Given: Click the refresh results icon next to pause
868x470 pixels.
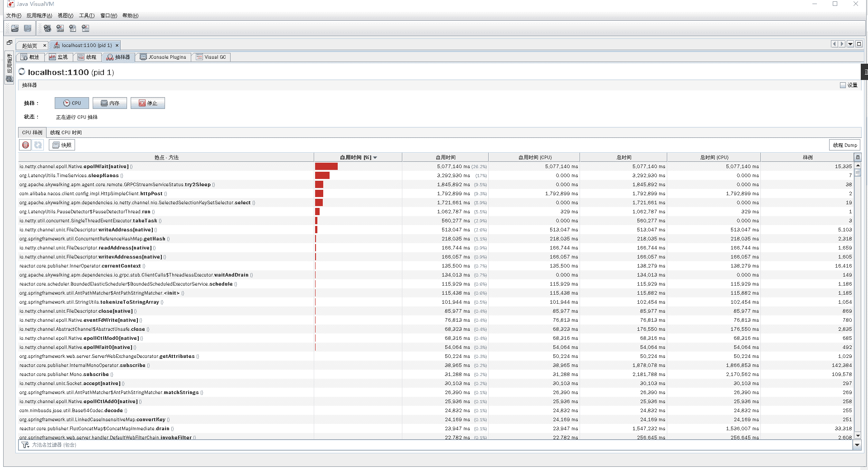Looking at the screenshot, I should 38,145.
